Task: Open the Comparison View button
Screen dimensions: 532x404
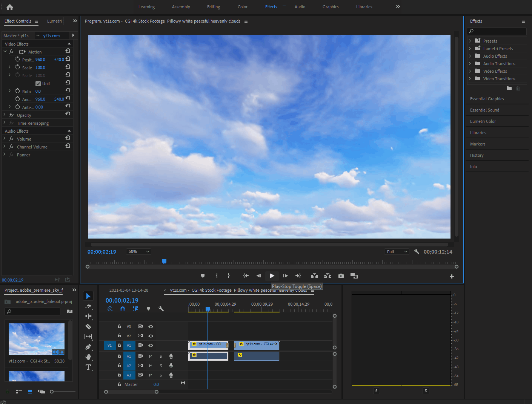Action: (x=354, y=276)
